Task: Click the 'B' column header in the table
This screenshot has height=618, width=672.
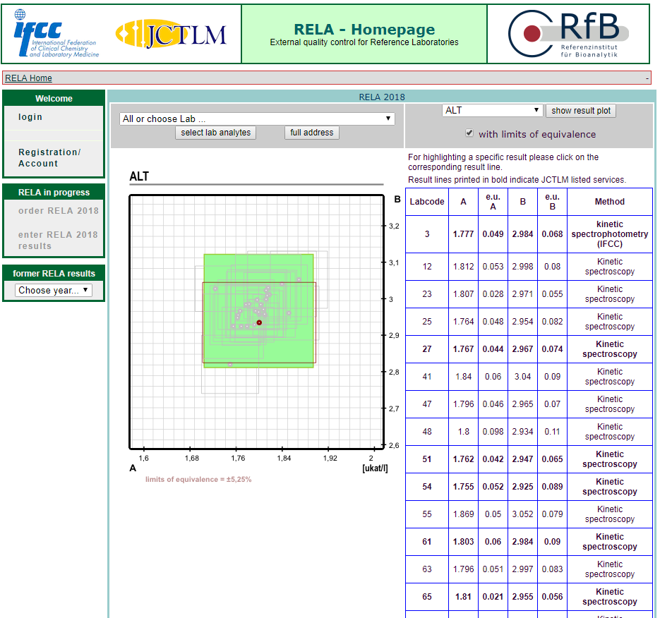Action: 522,201
